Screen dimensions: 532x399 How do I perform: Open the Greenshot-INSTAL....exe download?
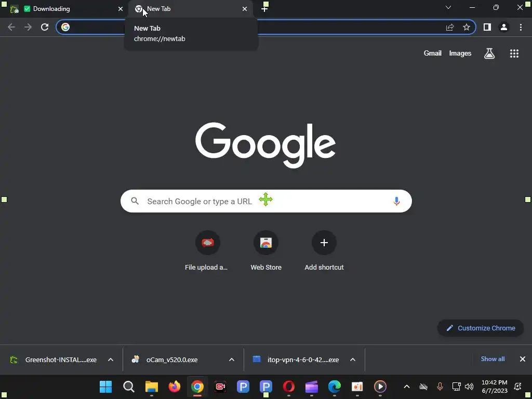click(54, 360)
